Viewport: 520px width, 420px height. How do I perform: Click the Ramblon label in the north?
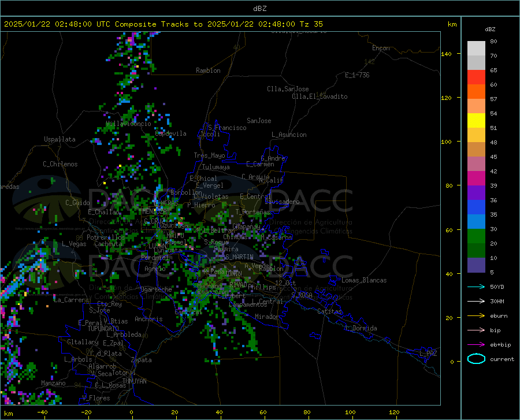[208, 70]
